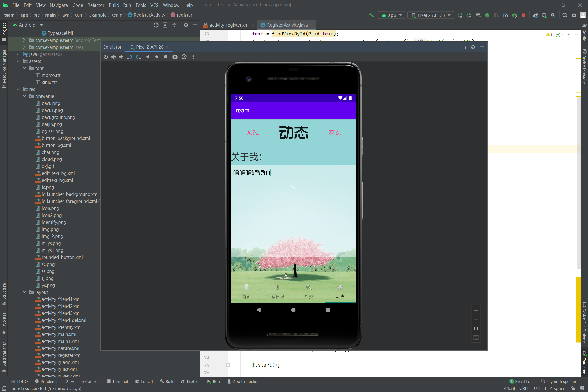Viewport: 588px width, 392px height.
Task: Take emulator screenshot with camera icon
Action: tap(175, 57)
